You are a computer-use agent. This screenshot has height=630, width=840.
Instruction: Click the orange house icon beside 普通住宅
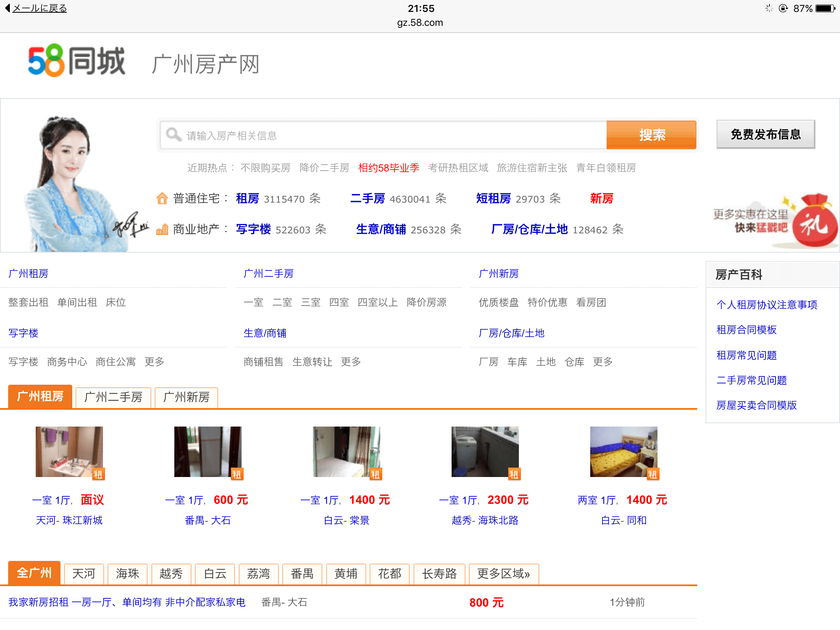(x=162, y=199)
